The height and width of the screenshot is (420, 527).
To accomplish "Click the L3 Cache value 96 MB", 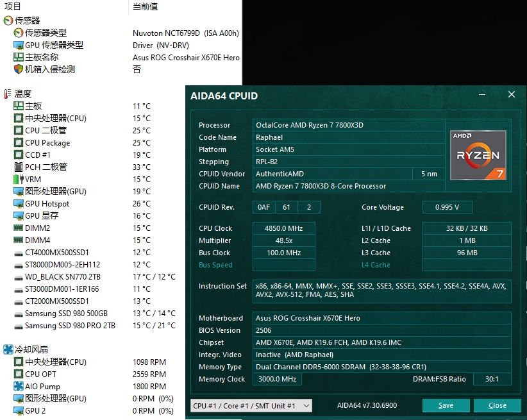I will [x=467, y=253].
